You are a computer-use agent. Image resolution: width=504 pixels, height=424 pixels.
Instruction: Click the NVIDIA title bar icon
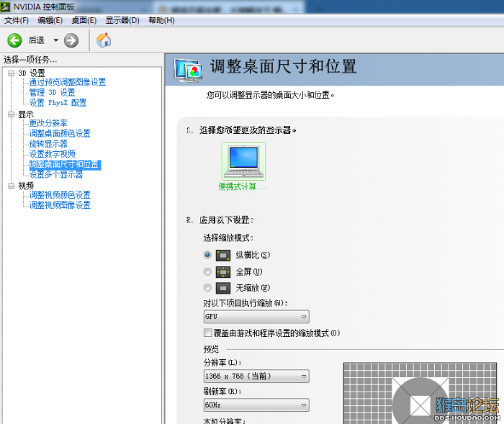click(6, 6)
